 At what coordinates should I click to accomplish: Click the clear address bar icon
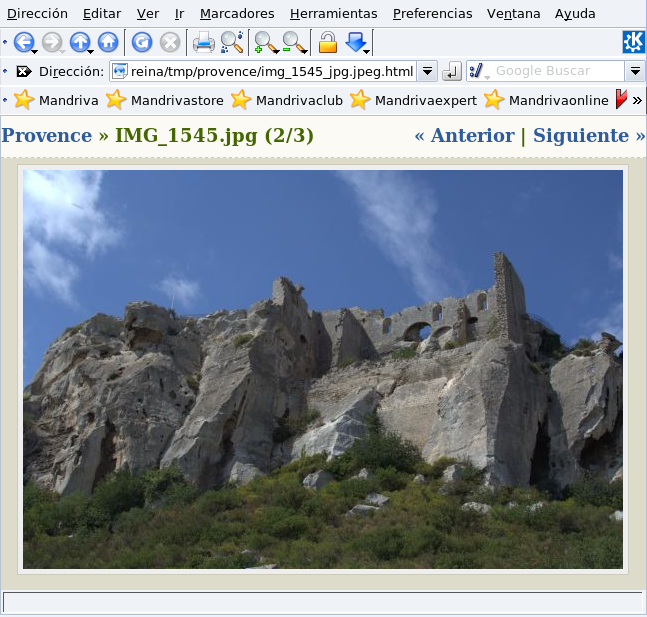(x=24, y=72)
